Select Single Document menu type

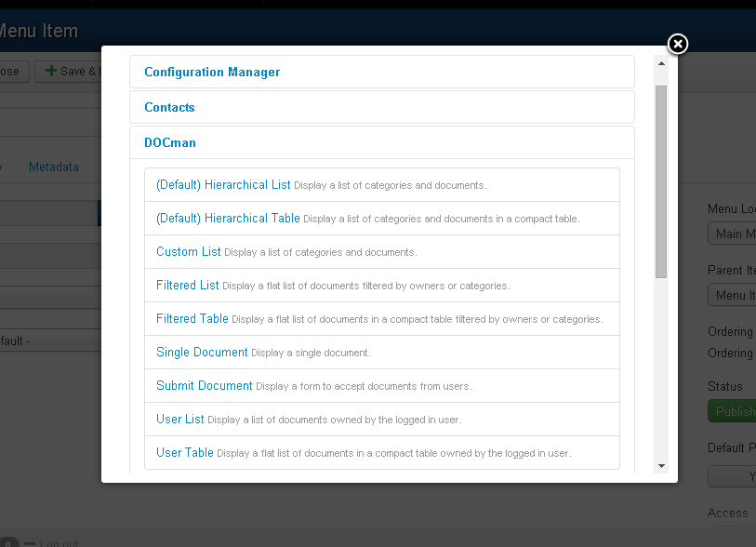pyautogui.click(x=202, y=353)
